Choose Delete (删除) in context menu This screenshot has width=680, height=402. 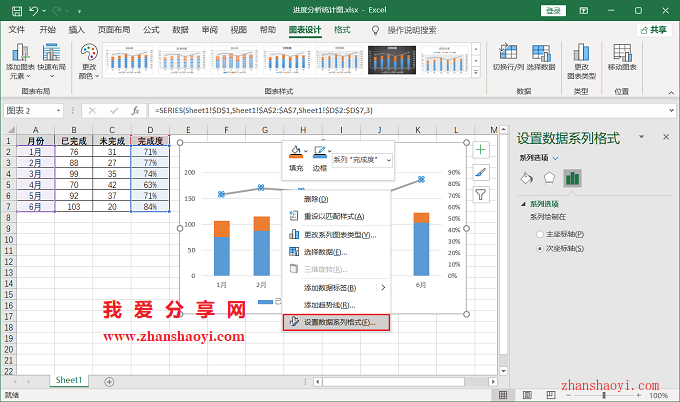tap(336, 199)
